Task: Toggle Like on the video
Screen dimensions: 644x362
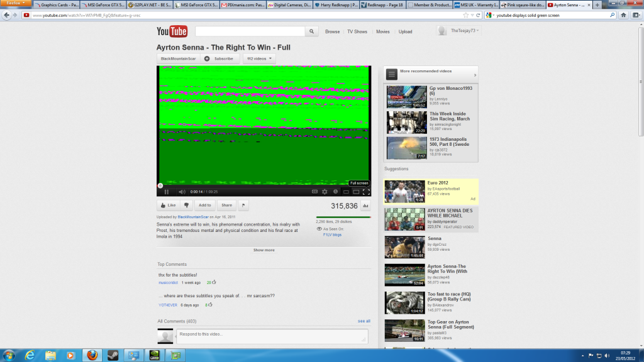Action: [x=170, y=205]
